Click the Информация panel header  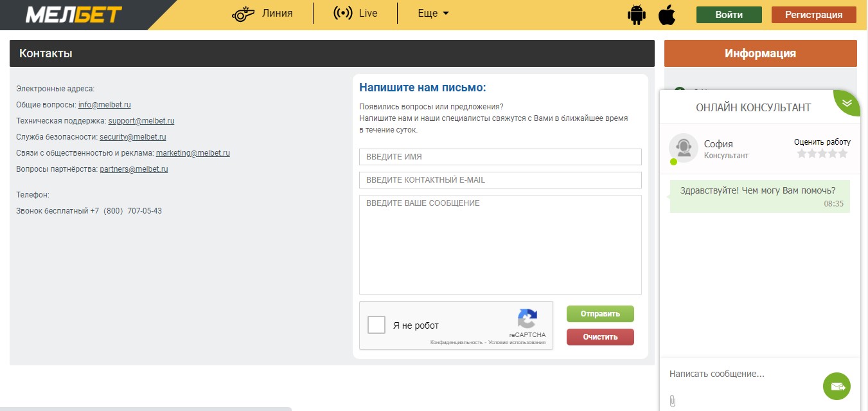point(761,53)
